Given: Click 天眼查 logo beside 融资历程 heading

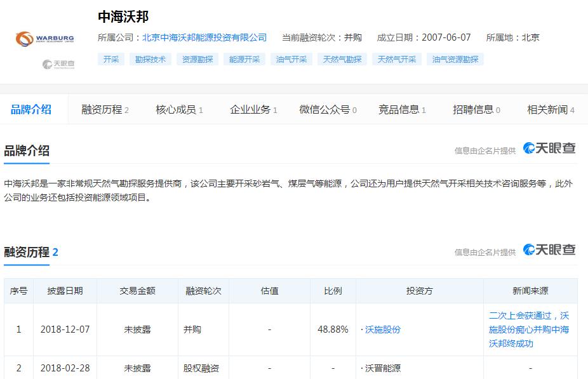Looking at the screenshot, I should (x=549, y=249).
